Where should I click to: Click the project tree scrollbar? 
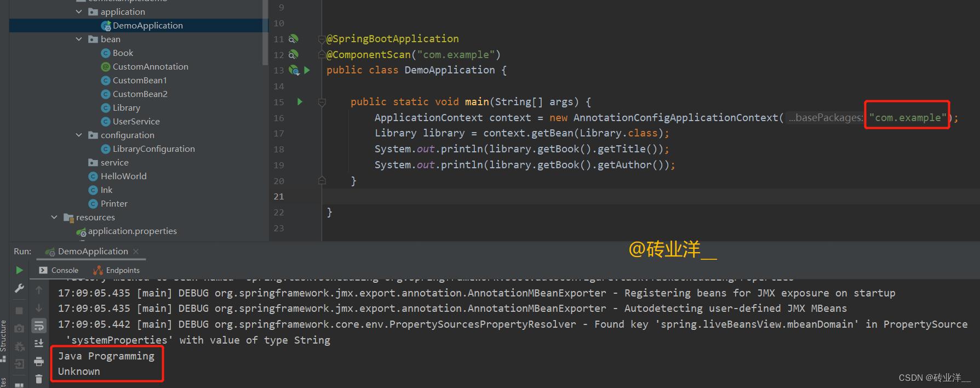(x=265, y=33)
